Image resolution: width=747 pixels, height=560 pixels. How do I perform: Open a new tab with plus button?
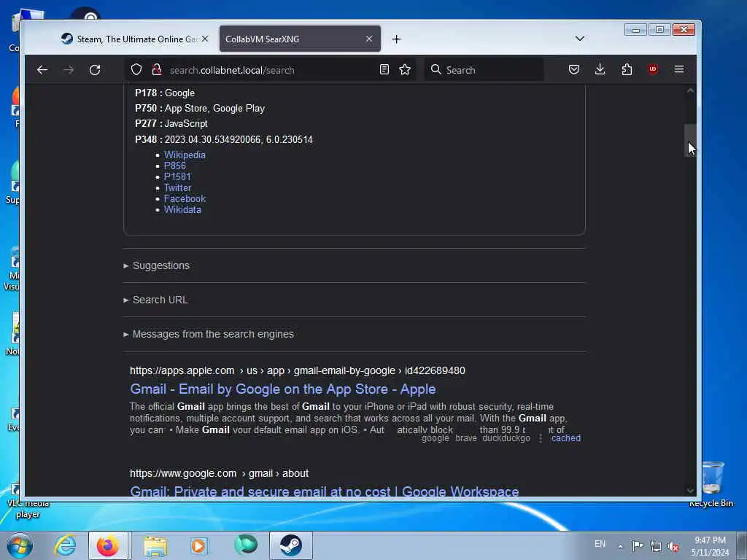[396, 39]
